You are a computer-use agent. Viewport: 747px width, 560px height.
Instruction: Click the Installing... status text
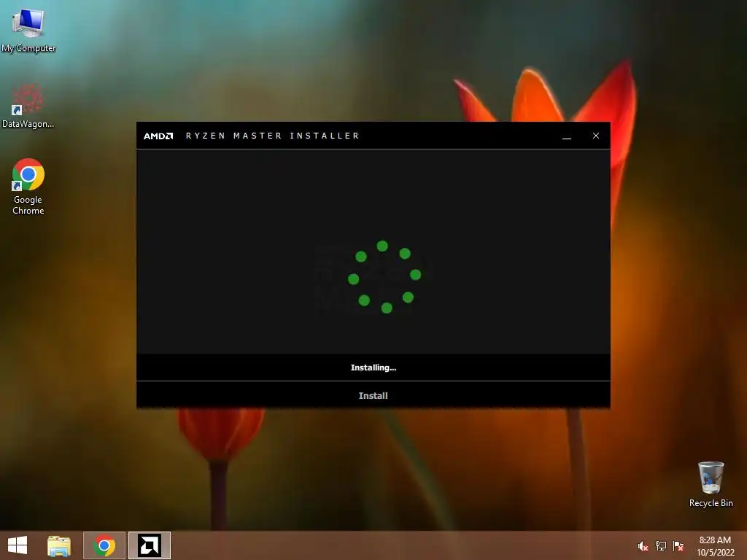(373, 367)
